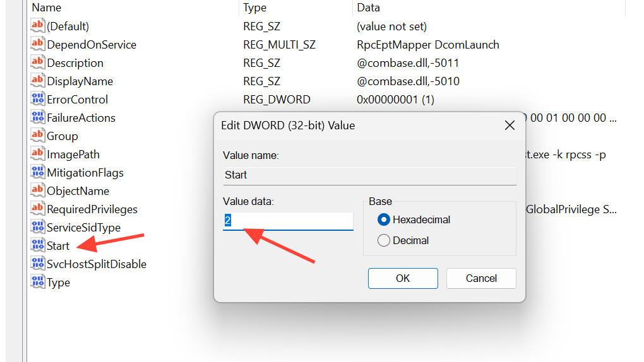Viewport: 644px width, 362px height.
Task: Select the DependOnService string icon
Action: click(38, 45)
